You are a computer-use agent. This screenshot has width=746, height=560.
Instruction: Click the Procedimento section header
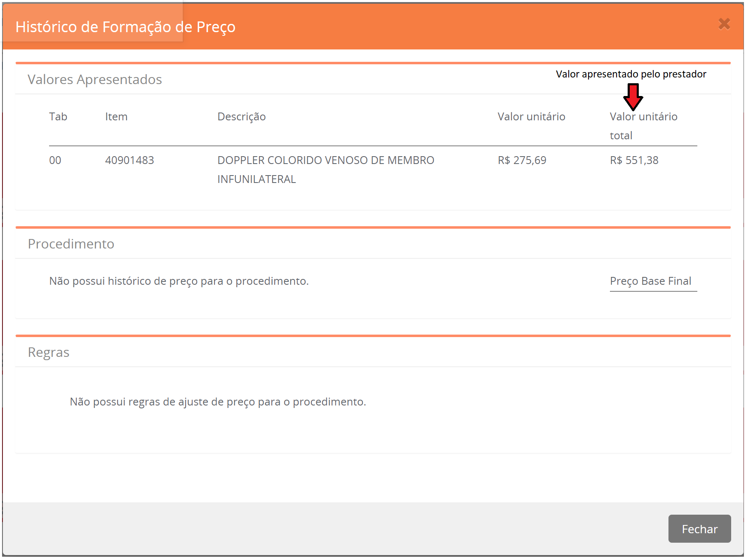[71, 244]
